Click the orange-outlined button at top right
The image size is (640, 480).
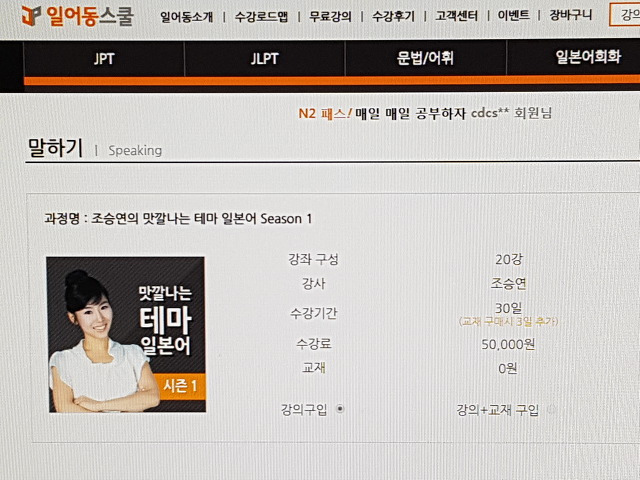[624, 15]
